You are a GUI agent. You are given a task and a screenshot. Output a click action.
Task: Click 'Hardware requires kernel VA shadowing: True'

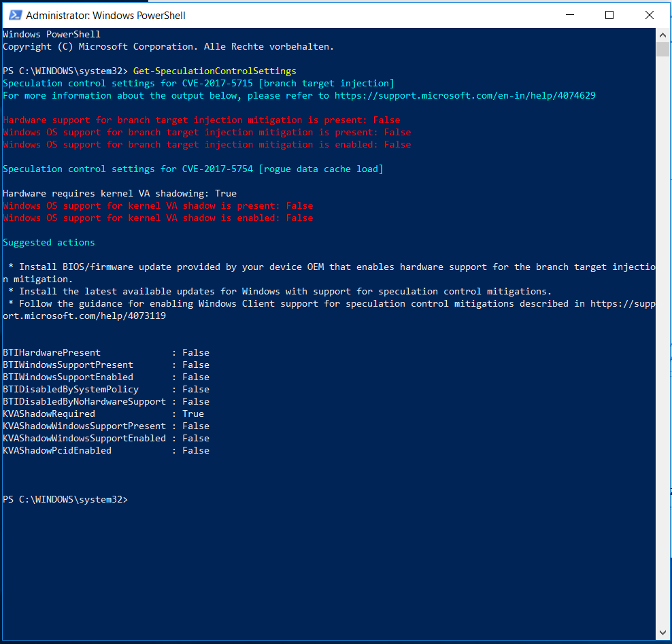point(120,194)
